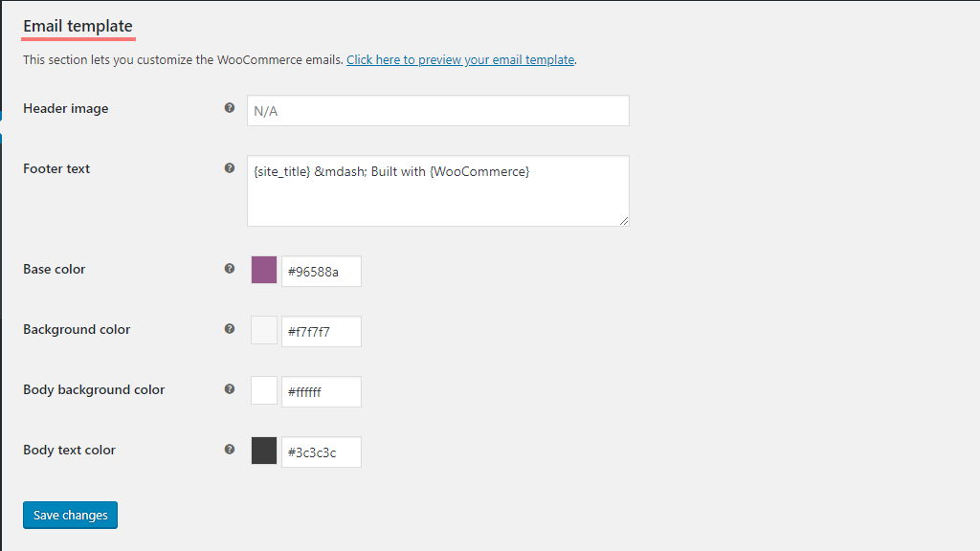Viewport: 980px width, 551px height.
Task: Click the Body background color label
Action: (x=94, y=389)
